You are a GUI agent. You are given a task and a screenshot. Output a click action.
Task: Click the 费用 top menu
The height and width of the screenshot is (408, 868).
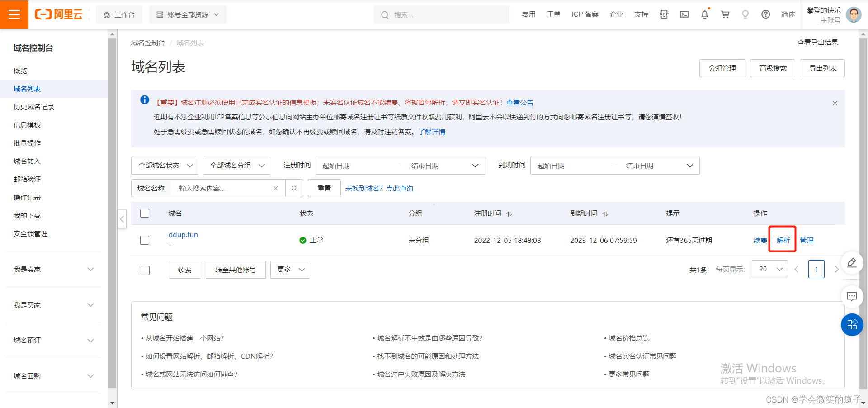pyautogui.click(x=528, y=14)
